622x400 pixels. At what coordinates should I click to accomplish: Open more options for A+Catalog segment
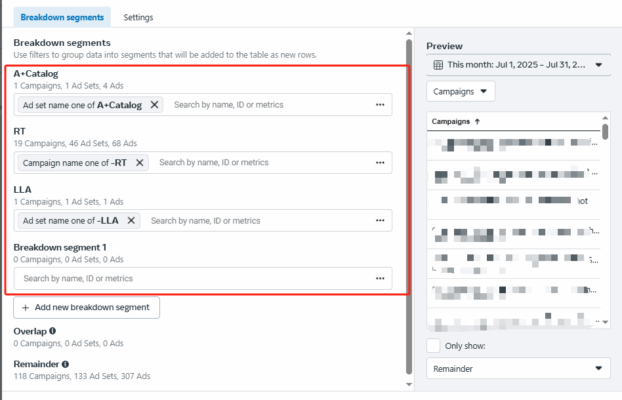[x=380, y=104]
